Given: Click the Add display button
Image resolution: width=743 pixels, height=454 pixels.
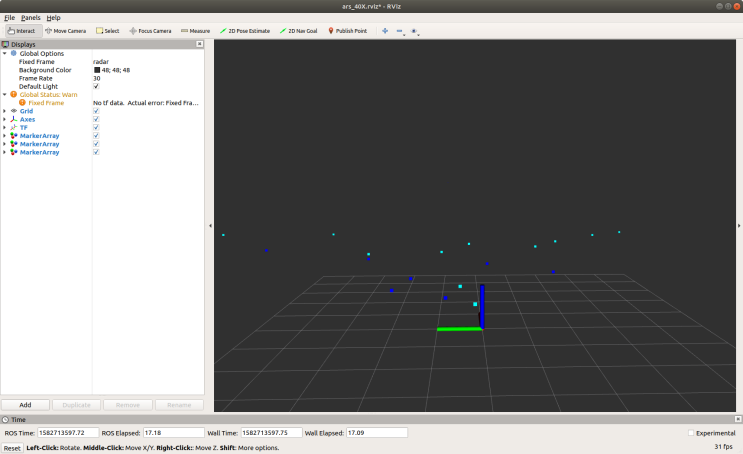Looking at the screenshot, I should [26, 405].
